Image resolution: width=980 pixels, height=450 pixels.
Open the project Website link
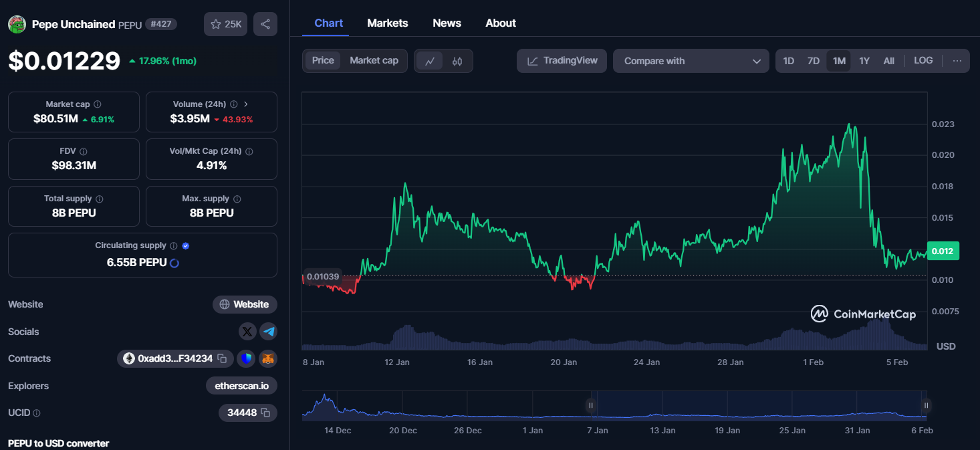[245, 304]
